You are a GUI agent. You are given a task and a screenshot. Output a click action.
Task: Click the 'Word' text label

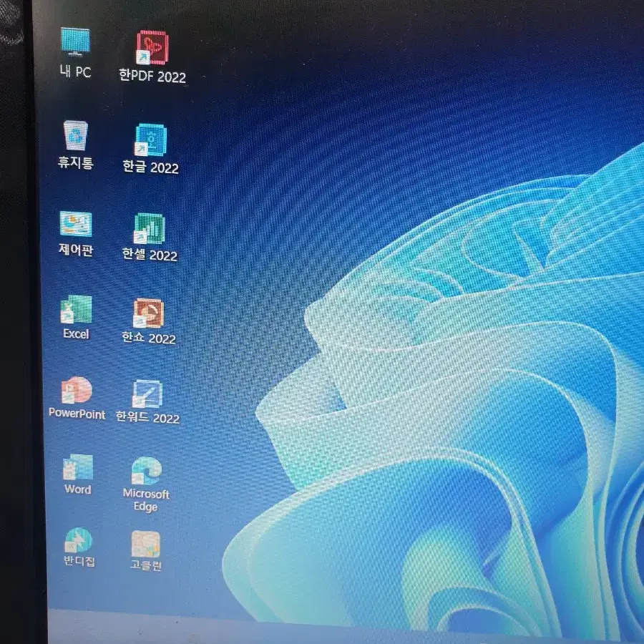[x=77, y=489]
